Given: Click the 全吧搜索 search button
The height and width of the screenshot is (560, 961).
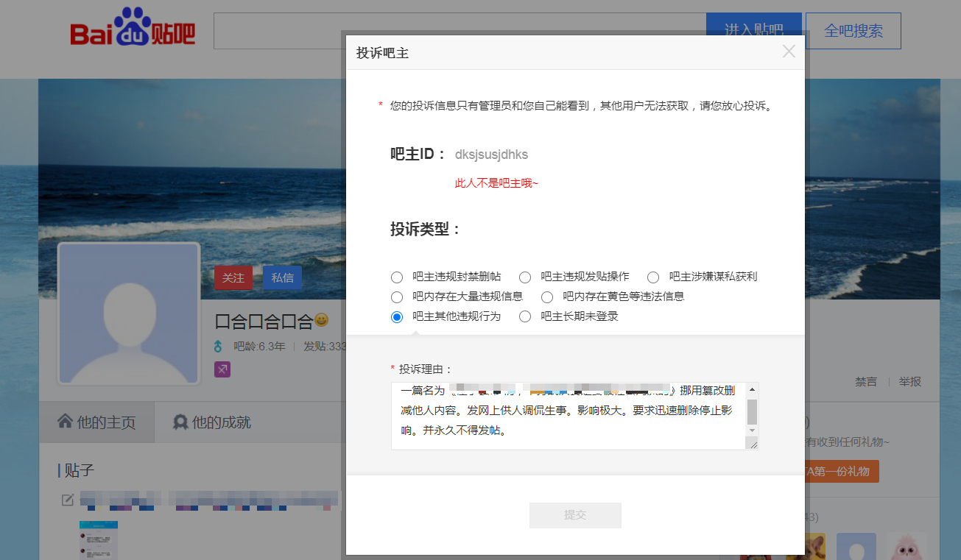Looking at the screenshot, I should pos(853,31).
